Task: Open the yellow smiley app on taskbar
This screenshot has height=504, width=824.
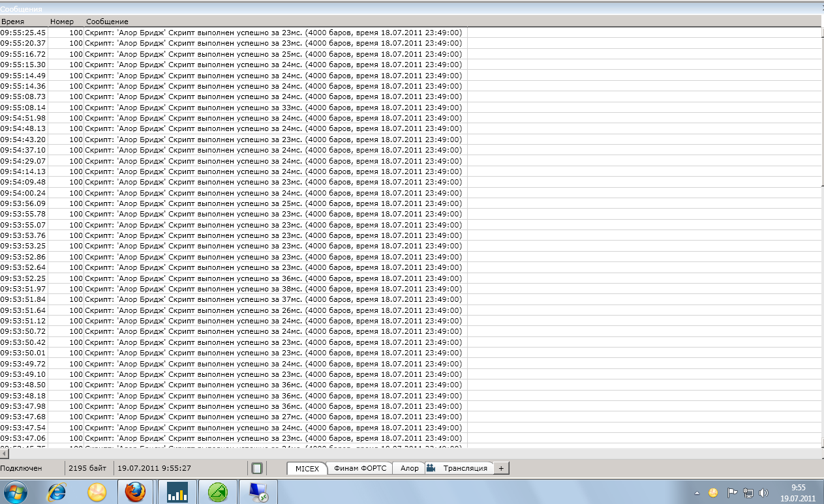Action: pos(97,493)
